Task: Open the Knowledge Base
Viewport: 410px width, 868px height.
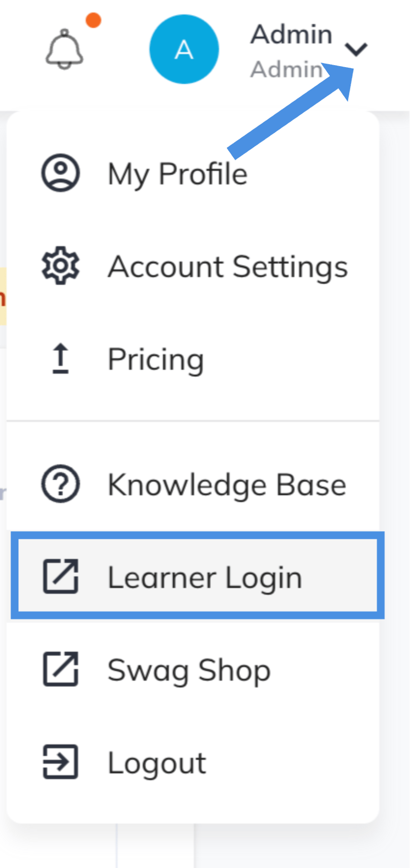Action: (x=226, y=484)
